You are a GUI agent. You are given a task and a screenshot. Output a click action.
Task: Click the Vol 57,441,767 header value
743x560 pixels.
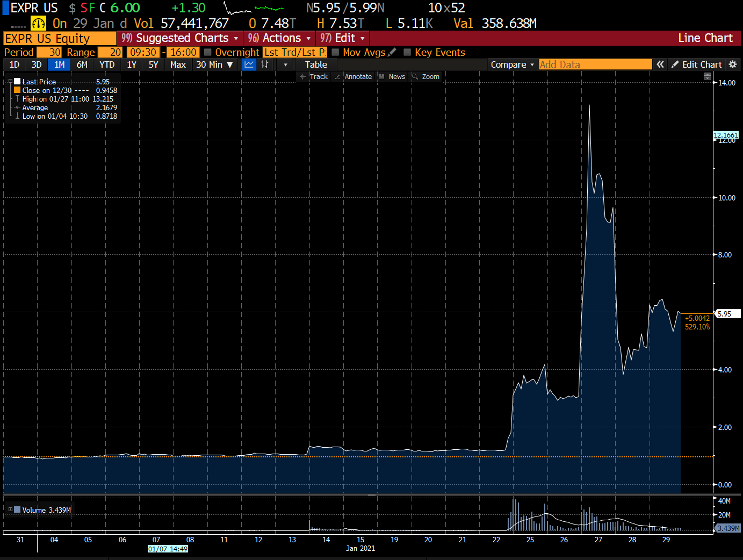click(x=181, y=23)
